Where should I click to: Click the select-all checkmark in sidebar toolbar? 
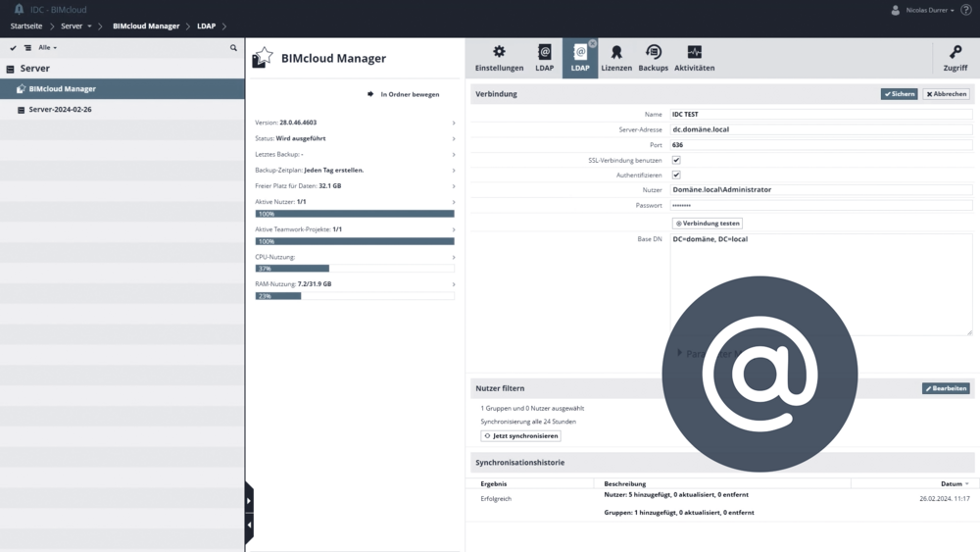14,48
